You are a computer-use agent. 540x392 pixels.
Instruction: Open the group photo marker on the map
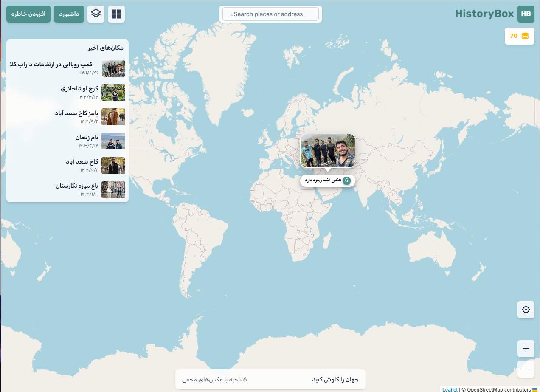[327, 151]
